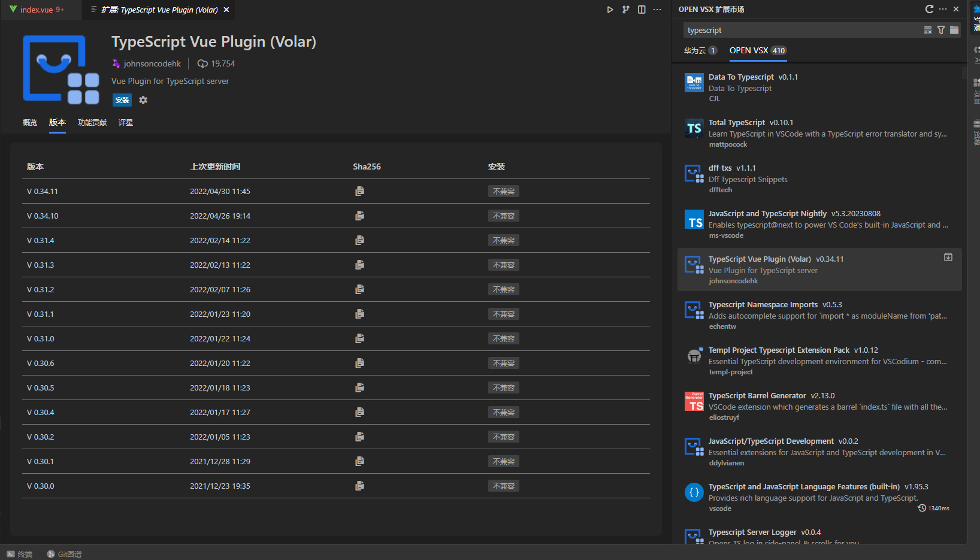Open TypeScript and JavaScript Language Features entry
Image resolution: width=980 pixels, height=560 pixels.
click(819, 497)
